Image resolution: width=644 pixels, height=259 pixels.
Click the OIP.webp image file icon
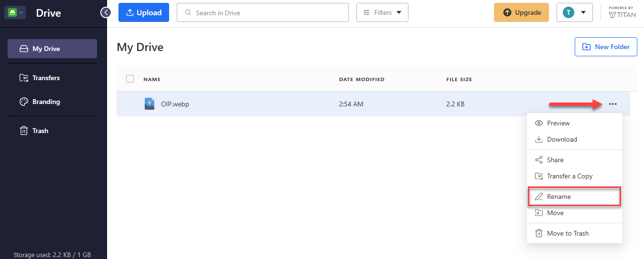pyautogui.click(x=150, y=104)
